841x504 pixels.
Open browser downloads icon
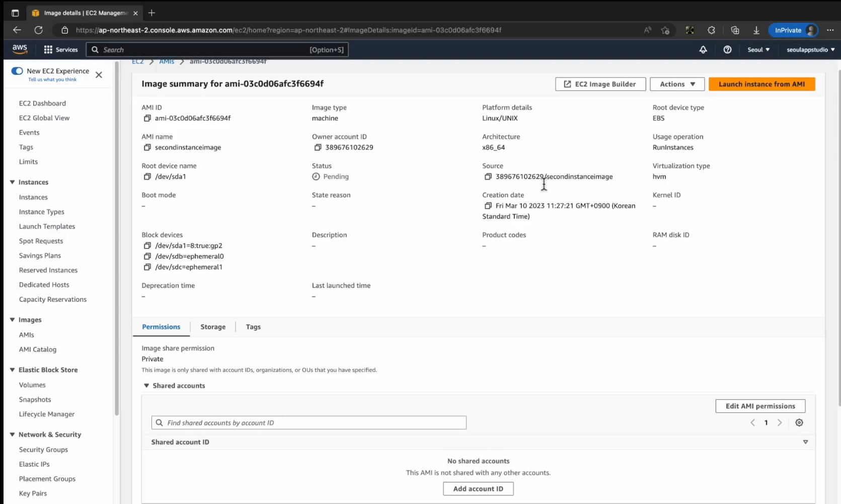point(756,30)
